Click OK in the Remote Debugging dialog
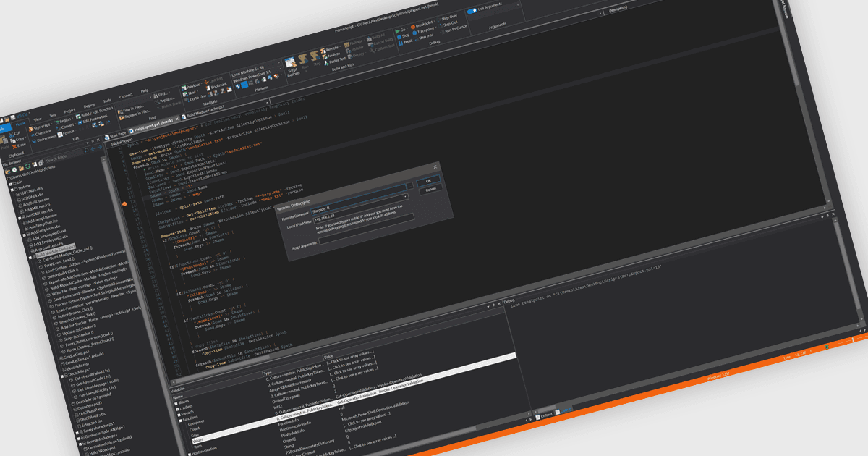Viewport: 868px width, 456px height. (x=428, y=181)
